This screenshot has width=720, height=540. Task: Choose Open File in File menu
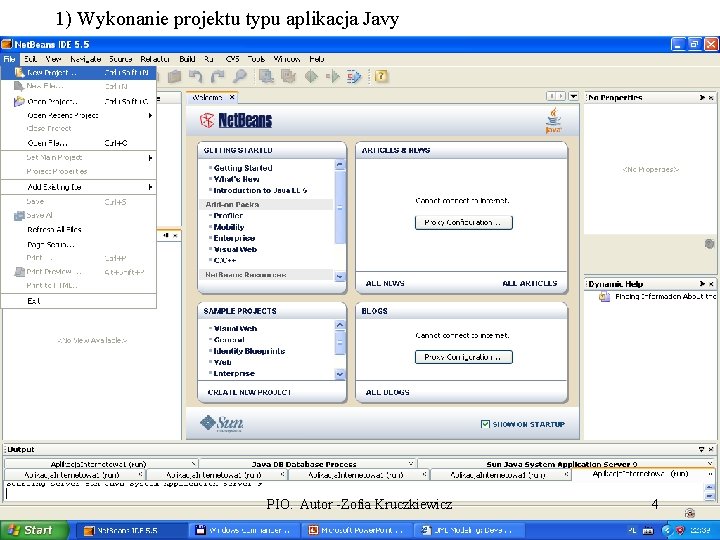78,143
